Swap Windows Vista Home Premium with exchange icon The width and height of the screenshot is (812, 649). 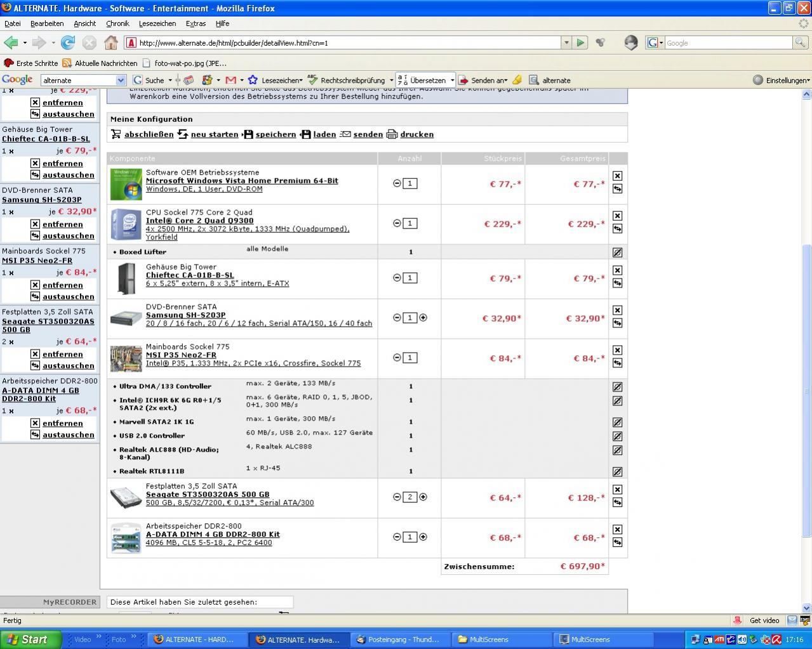pos(617,188)
